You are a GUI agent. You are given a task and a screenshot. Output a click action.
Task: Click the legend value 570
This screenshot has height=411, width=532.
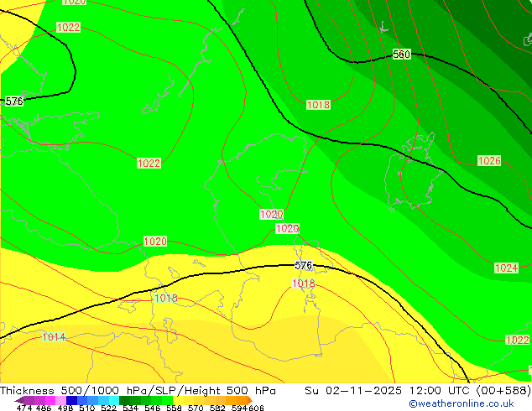[x=196, y=408]
